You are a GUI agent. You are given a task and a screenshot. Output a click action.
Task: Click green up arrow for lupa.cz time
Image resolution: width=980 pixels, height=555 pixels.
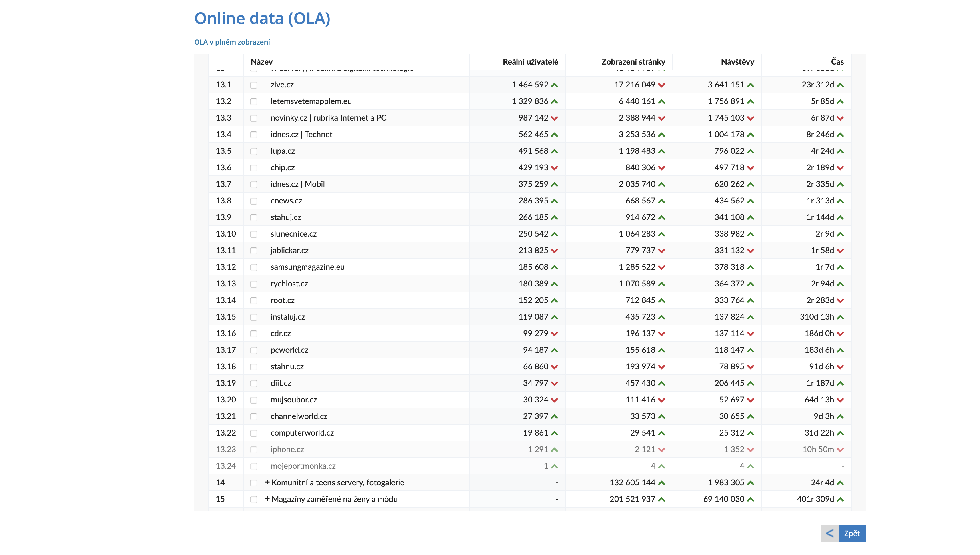pyautogui.click(x=840, y=151)
